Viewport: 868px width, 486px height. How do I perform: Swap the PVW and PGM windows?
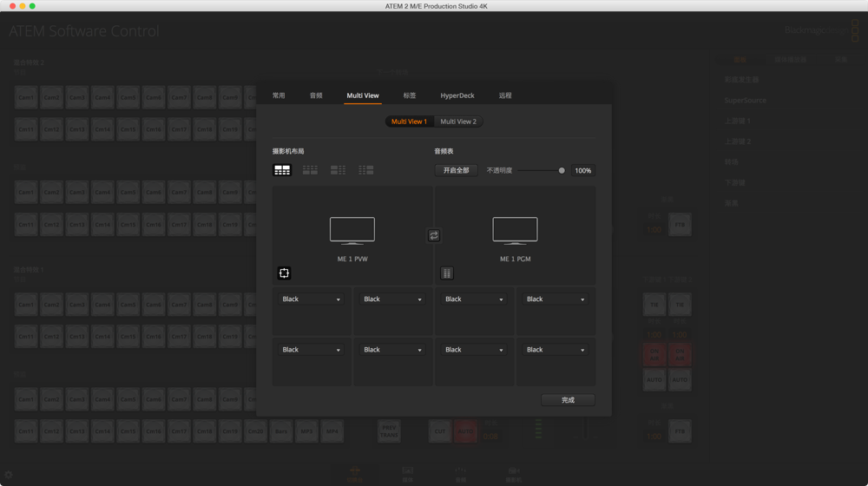tap(434, 236)
